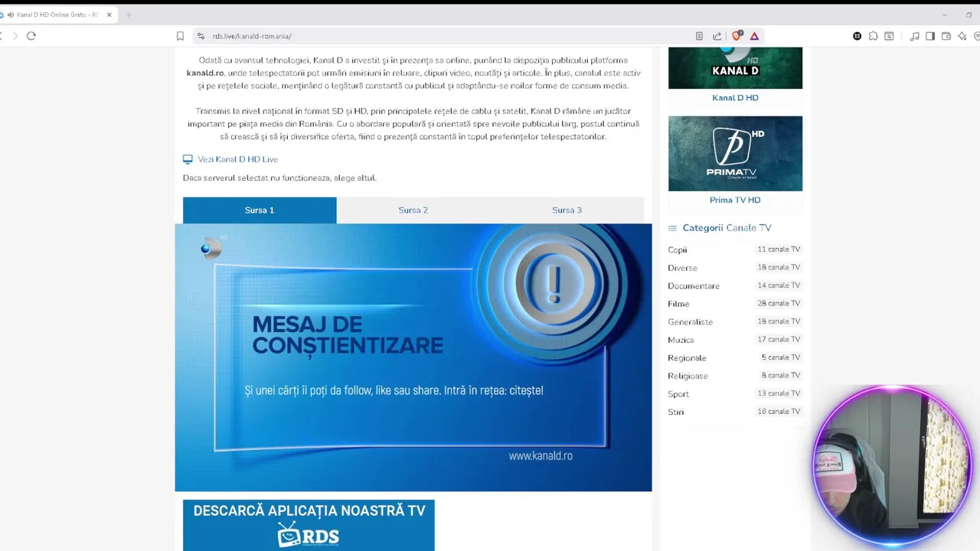Close the Kanal D HD Online Gratis tab
The image size is (980, 551).
coord(109,15)
